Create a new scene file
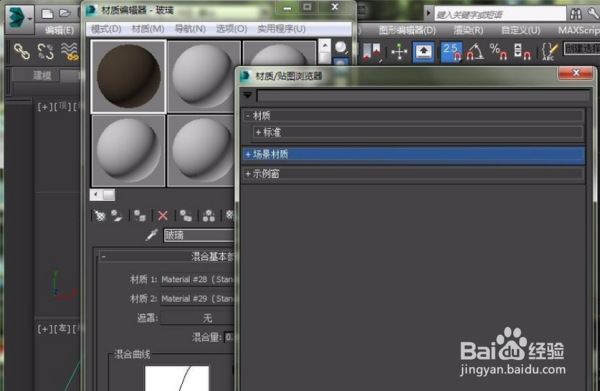Viewport: 600px width, 391px height. tap(47, 14)
